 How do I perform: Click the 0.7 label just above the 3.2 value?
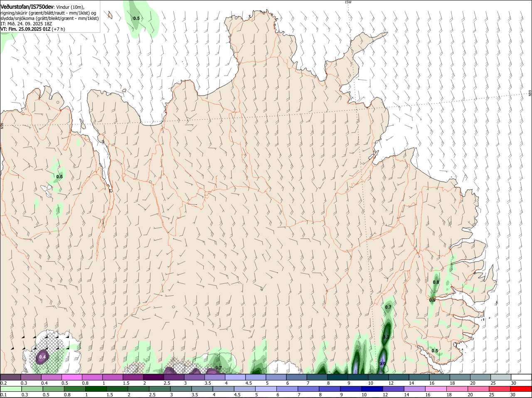[x=388, y=307]
